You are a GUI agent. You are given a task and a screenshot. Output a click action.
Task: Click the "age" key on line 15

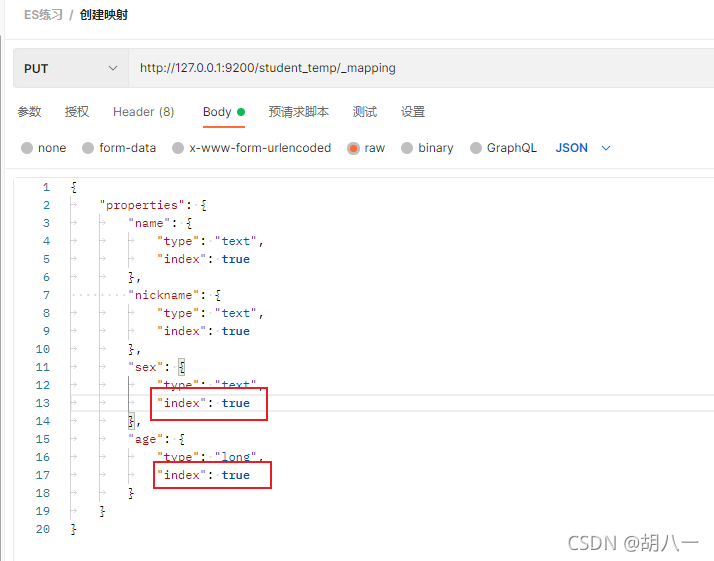tap(145, 439)
